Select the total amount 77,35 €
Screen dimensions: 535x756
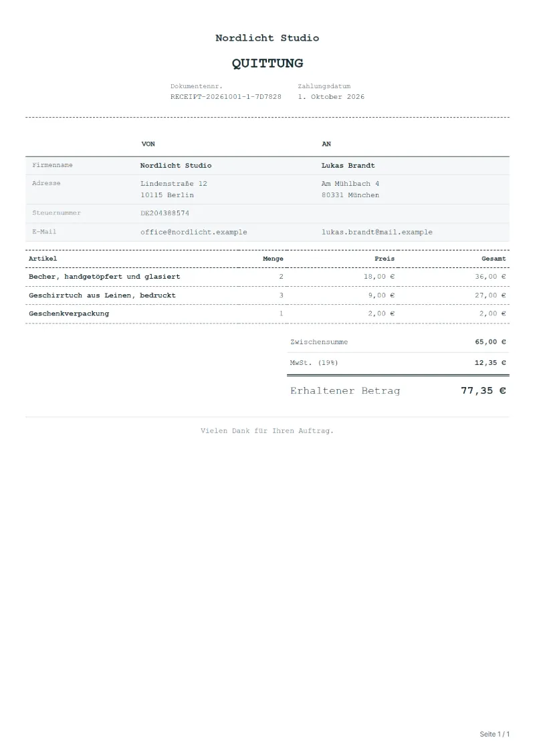coord(484,391)
